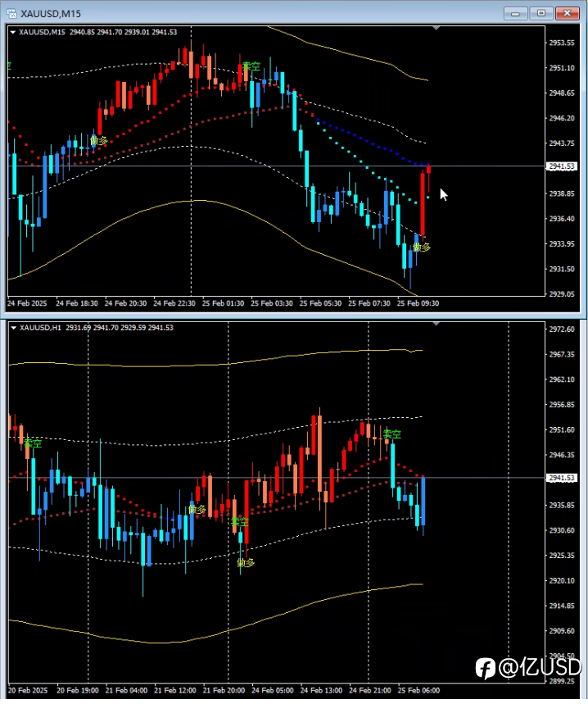Click price level 2935.85 on H1 axis

tap(562, 505)
